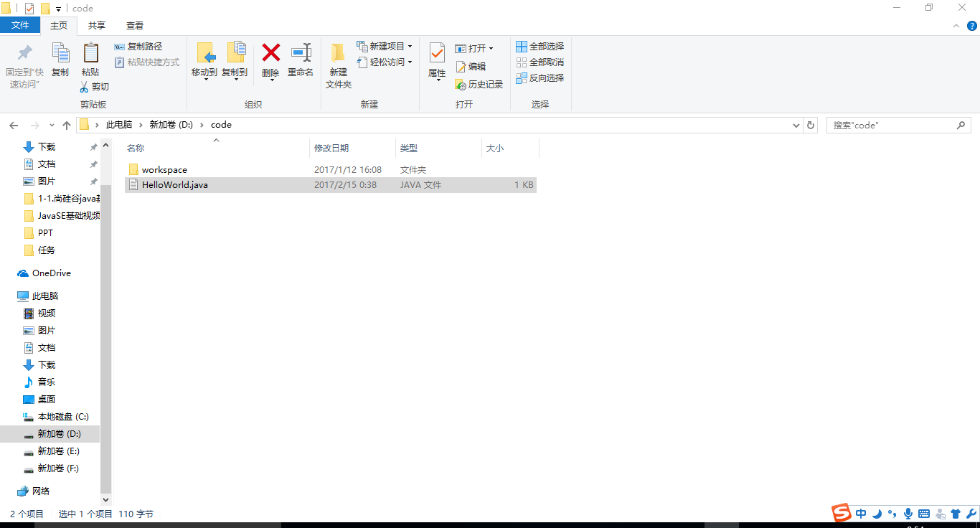Click the Sogou toolbox wrench icon
This screenshot has width=980, height=528.
pyautogui.click(x=971, y=514)
